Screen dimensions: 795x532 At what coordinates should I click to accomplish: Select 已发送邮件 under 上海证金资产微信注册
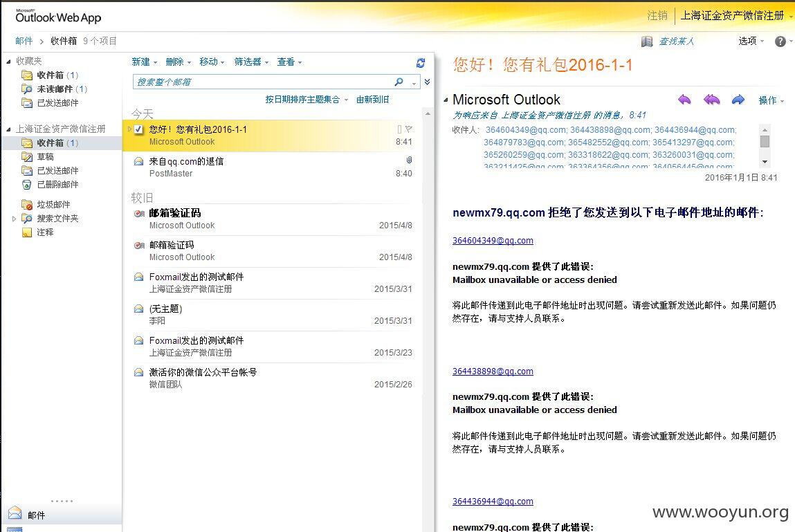tap(57, 171)
